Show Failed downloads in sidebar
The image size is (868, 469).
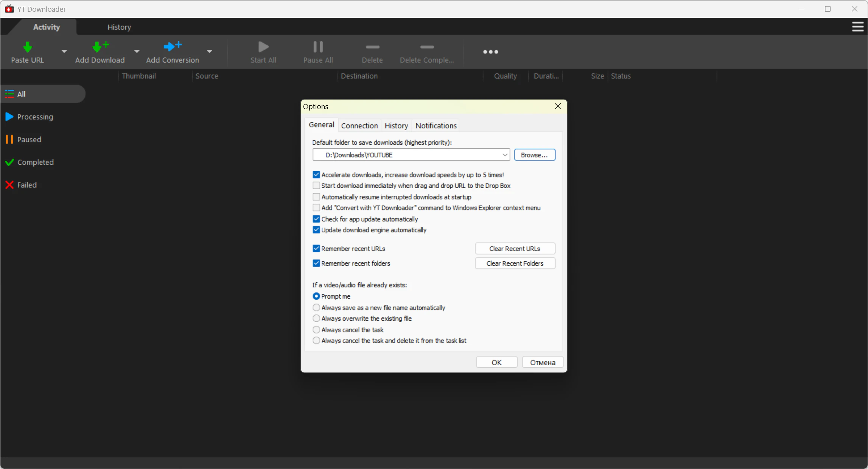point(26,185)
